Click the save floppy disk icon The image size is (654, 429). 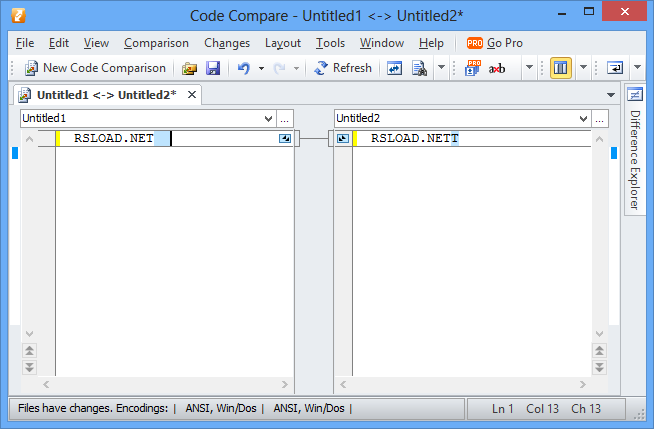[213, 68]
